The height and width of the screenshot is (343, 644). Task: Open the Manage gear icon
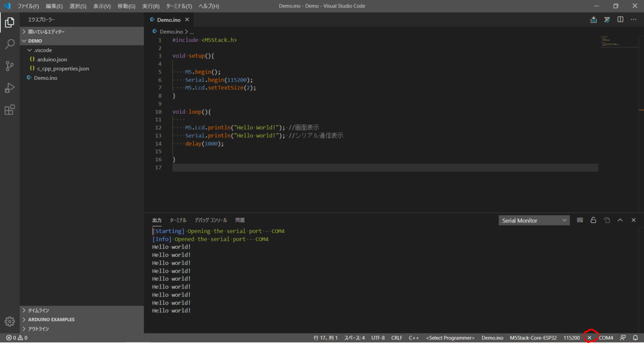pos(10,322)
